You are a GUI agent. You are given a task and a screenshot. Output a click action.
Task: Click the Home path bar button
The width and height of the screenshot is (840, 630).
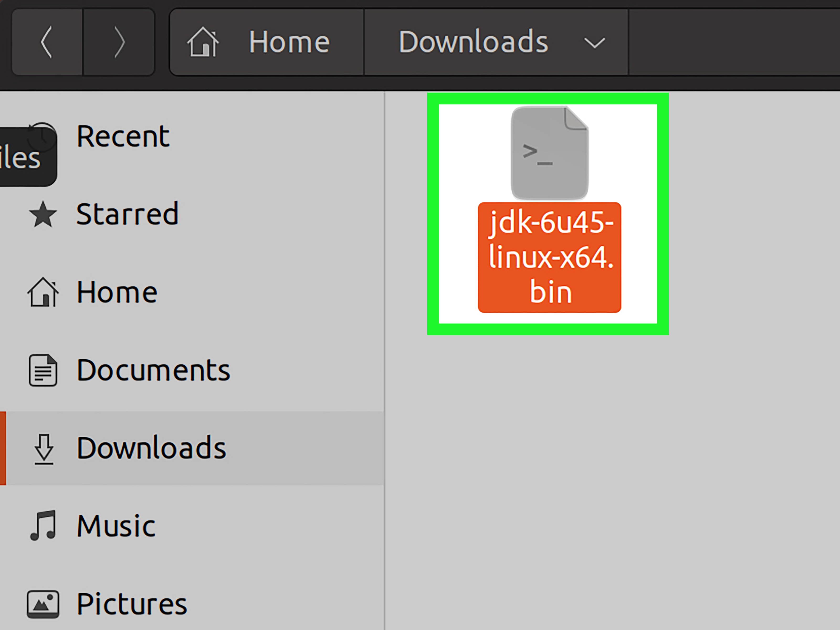click(x=267, y=42)
